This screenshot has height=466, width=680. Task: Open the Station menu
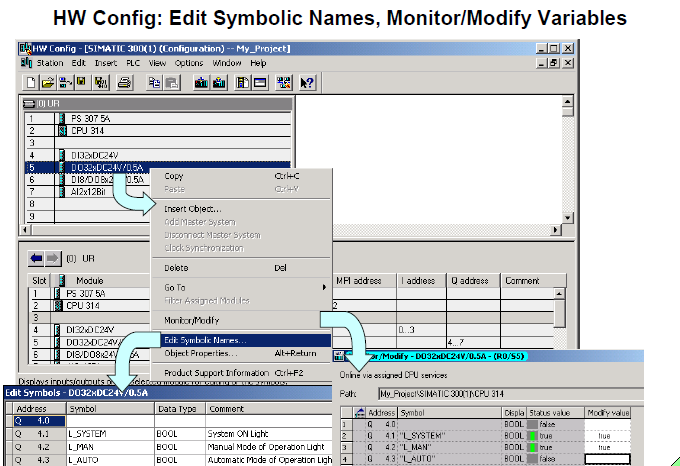[50, 63]
